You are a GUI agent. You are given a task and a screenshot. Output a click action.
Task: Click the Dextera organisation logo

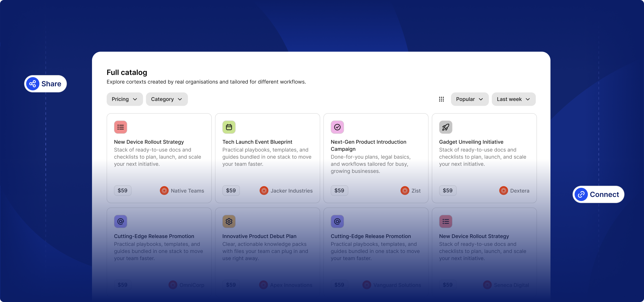(x=503, y=191)
